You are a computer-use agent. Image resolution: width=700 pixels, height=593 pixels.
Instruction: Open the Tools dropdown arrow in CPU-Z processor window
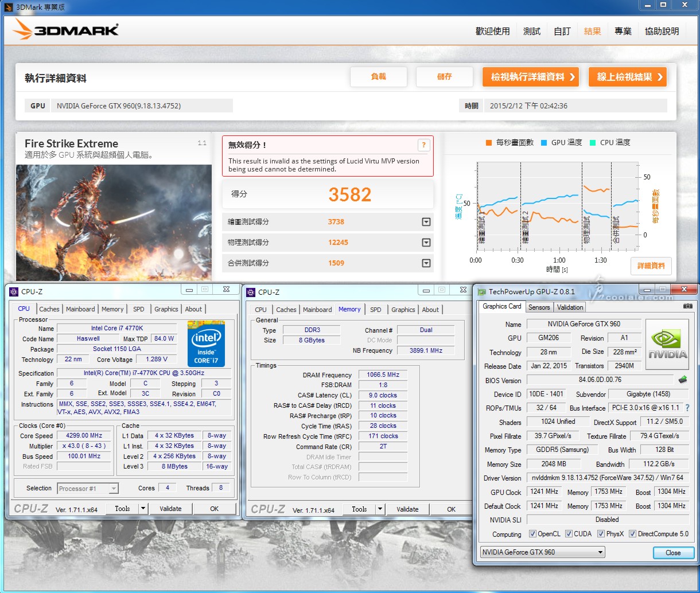click(143, 509)
